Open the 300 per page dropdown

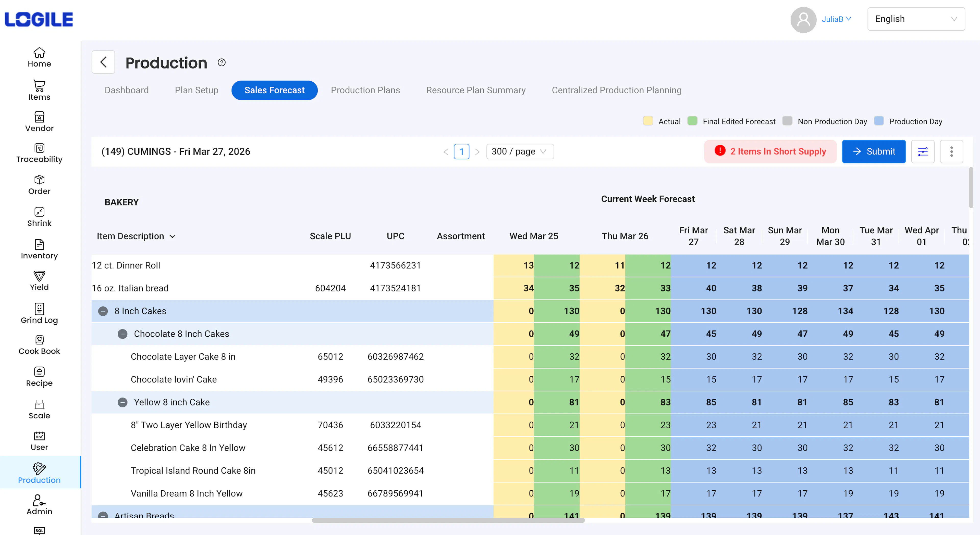520,151
